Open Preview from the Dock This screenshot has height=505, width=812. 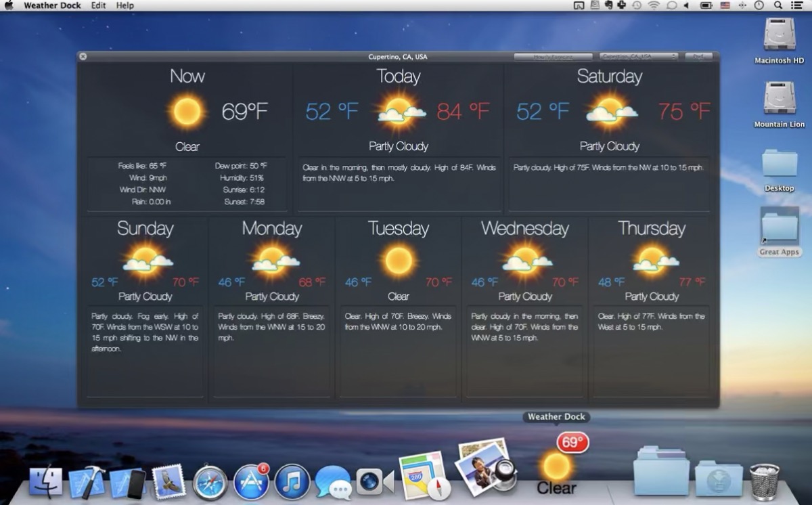(487, 467)
